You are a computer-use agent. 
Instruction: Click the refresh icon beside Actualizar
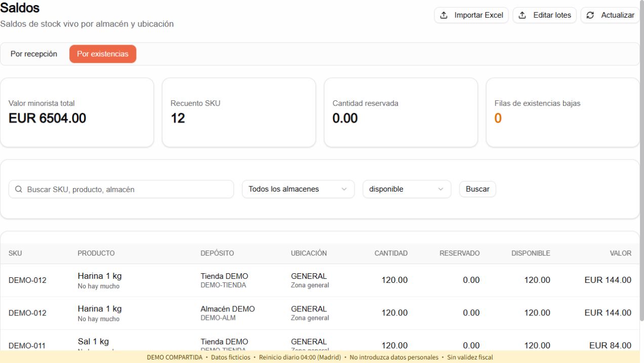coord(590,15)
